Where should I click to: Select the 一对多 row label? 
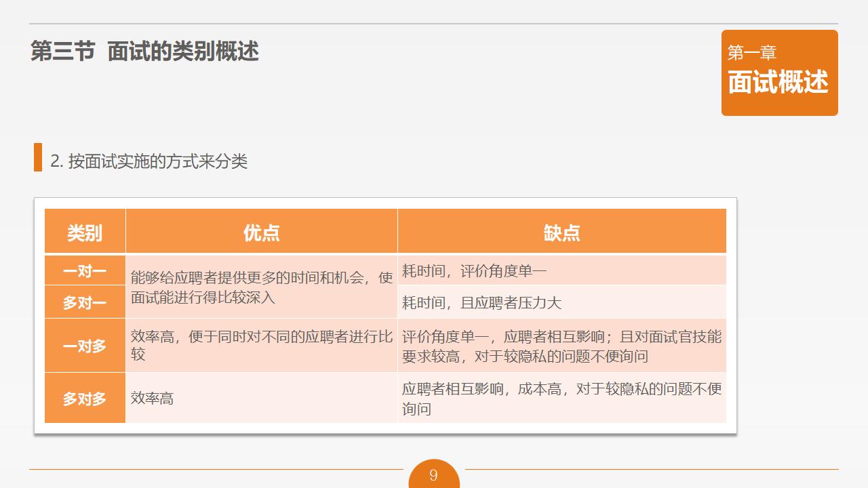click(85, 346)
